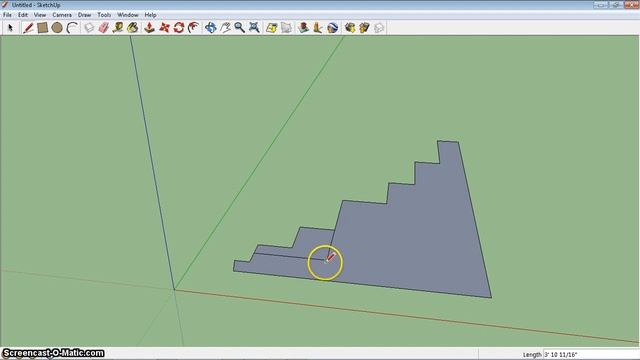Activate the Orbit camera tool
640x360 pixels.
point(210,28)
